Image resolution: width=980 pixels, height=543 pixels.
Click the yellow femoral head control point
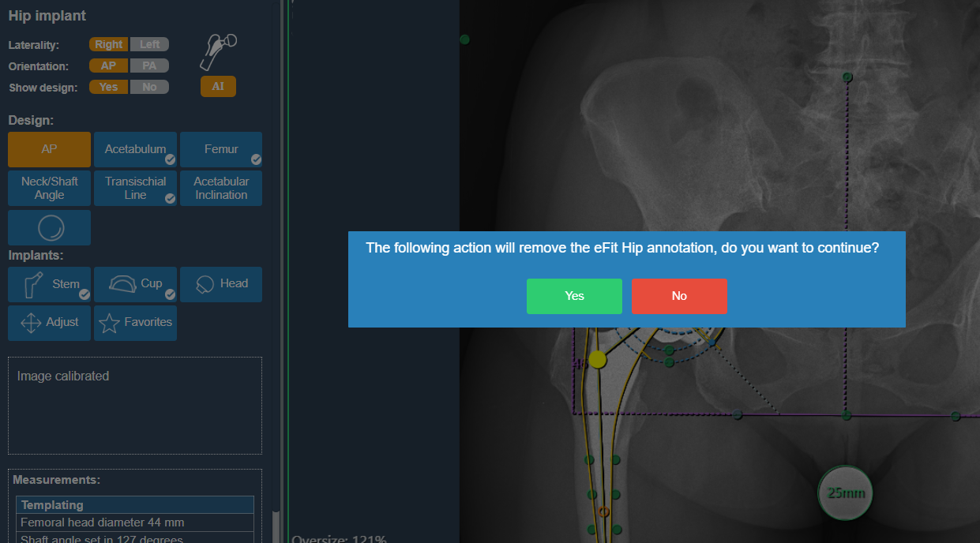point(597,360)
